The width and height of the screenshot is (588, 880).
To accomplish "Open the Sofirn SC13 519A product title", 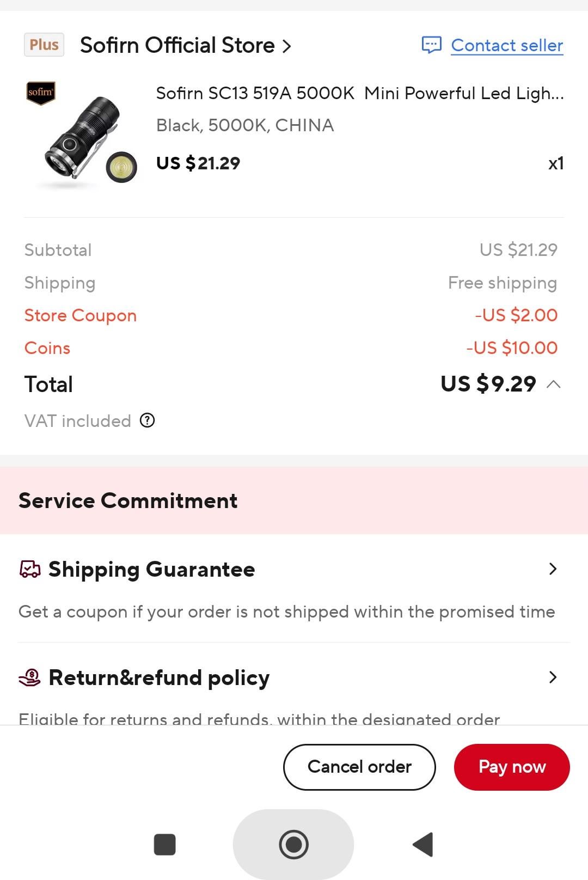I will [359, 93].
